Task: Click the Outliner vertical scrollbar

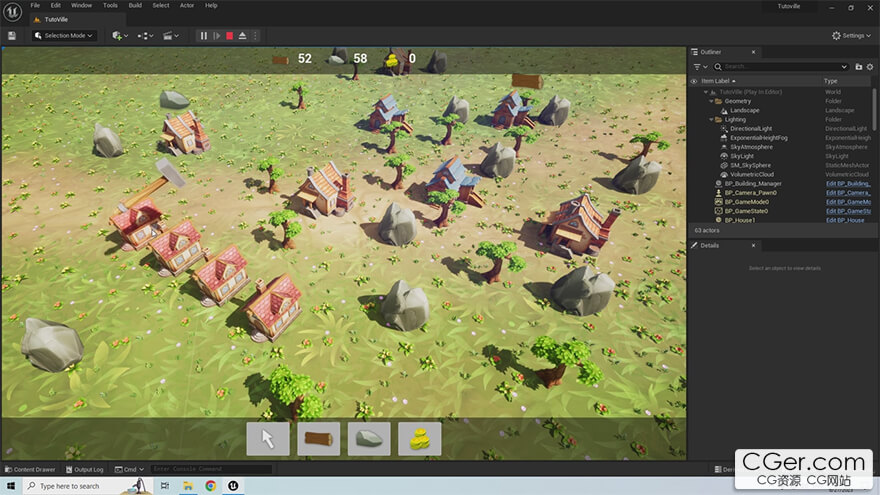Action: coord(875,109)
